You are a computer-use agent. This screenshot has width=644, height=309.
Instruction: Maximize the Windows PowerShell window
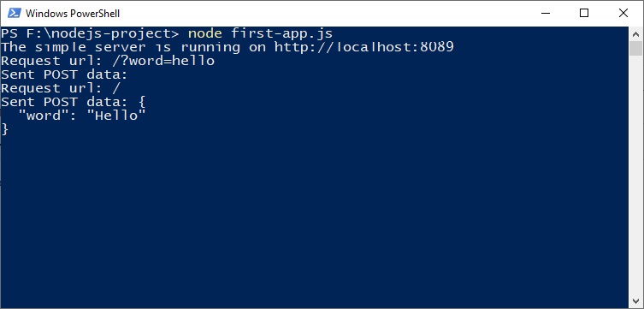(584, 13)
